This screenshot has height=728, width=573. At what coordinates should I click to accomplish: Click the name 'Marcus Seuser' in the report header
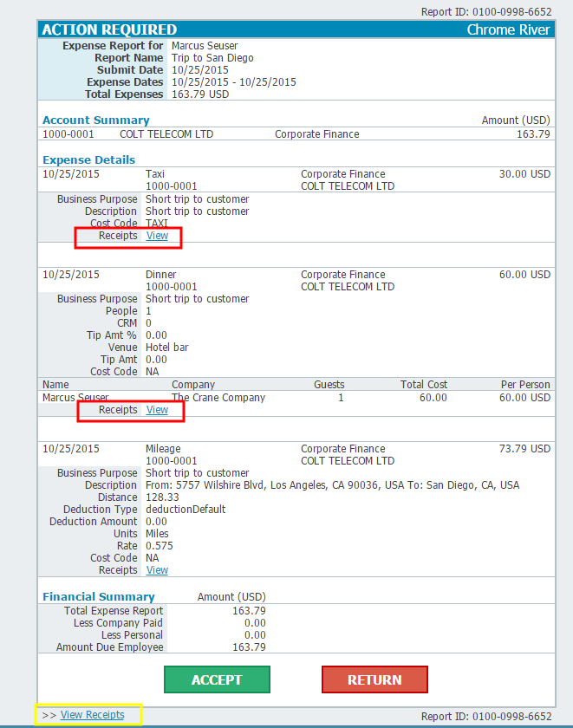coord(205,46)
